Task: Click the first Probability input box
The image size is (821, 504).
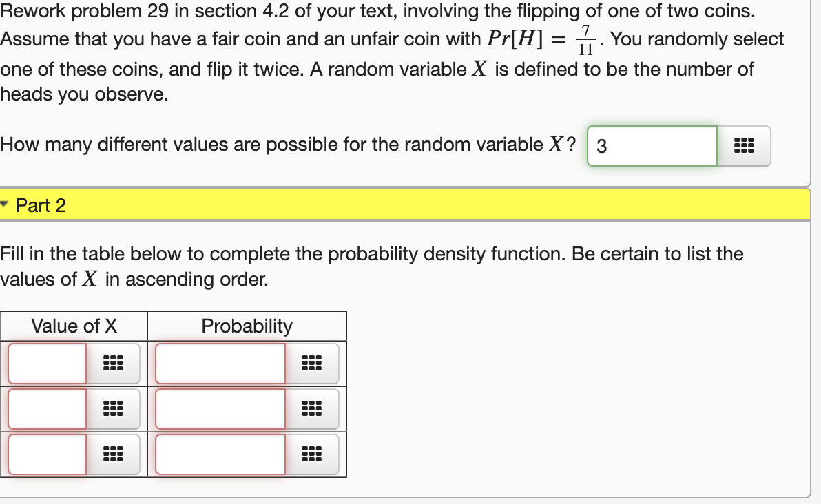Action: point(220,363)
